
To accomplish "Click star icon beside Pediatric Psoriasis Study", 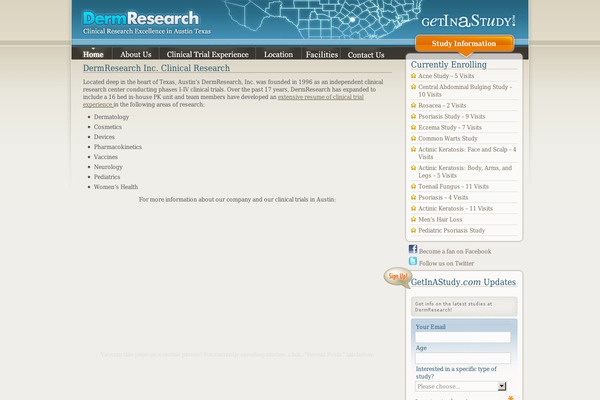I will (413, 230).
